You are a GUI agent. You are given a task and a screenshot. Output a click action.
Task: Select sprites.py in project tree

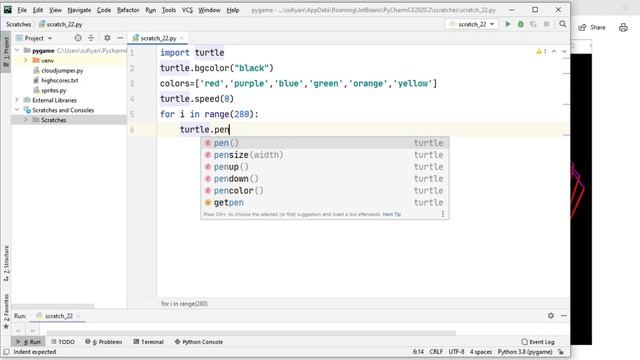click(53, 90)
